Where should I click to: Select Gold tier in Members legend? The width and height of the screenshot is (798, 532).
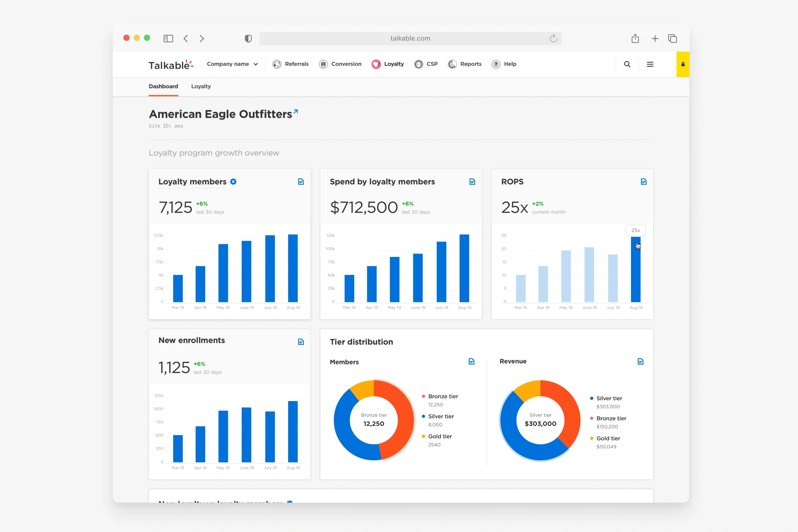click(x=437, y=440)
